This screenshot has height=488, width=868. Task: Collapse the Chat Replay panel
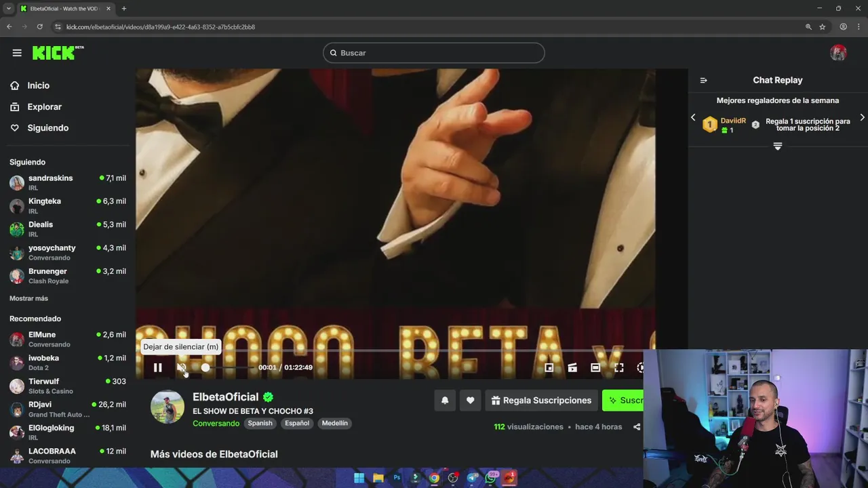[x=703, y=80]
